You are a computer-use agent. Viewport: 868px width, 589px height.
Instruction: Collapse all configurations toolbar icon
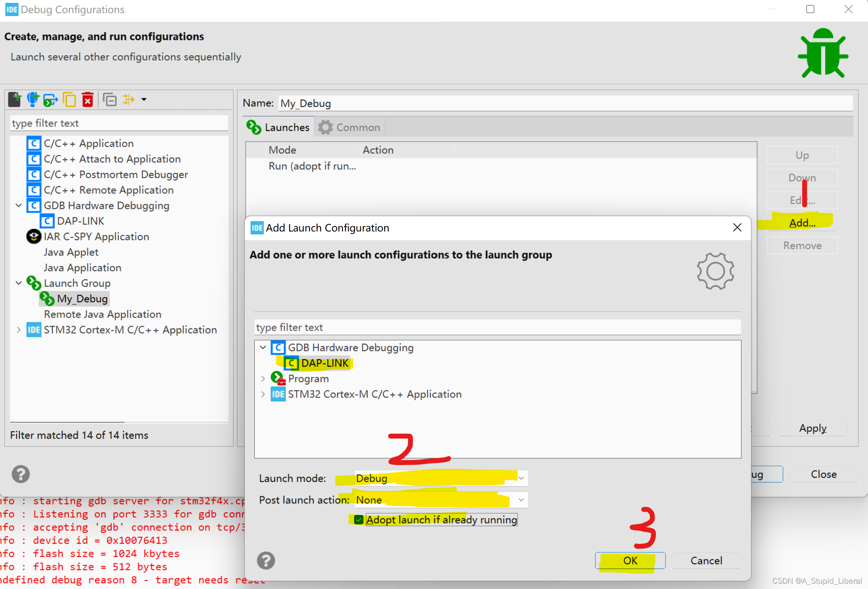(110, 100)
